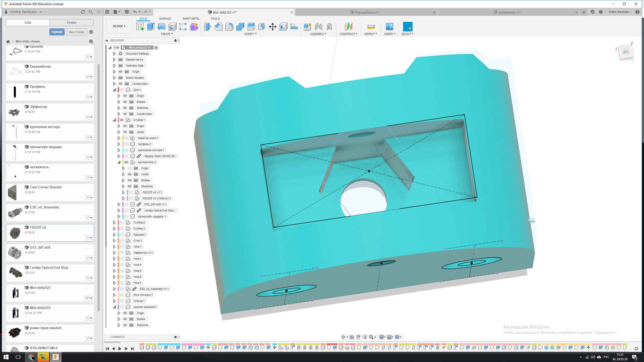Viewport: 644px width, 362px height.
Task: Click the Extrude tool icon
Action: (151, 27)
